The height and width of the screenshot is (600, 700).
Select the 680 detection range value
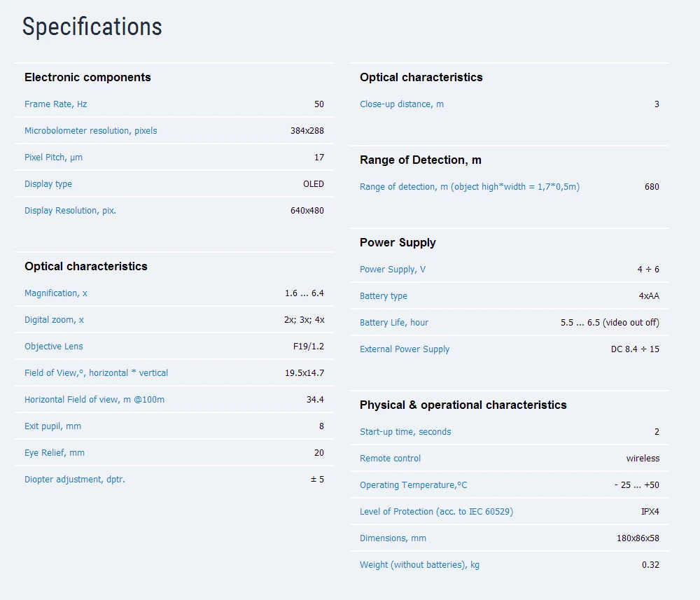pos(652,187)
